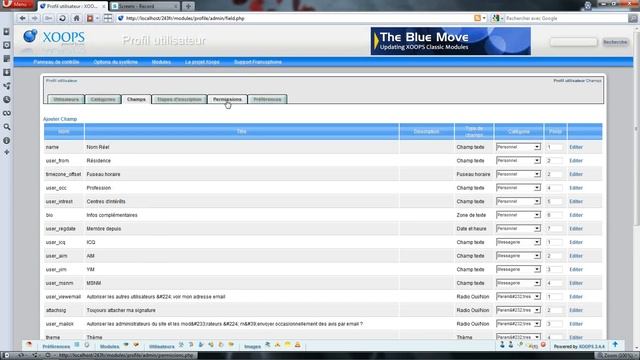Click the XOOPS site search input box
Screen dimensions: 640x360
pos(573,42)
